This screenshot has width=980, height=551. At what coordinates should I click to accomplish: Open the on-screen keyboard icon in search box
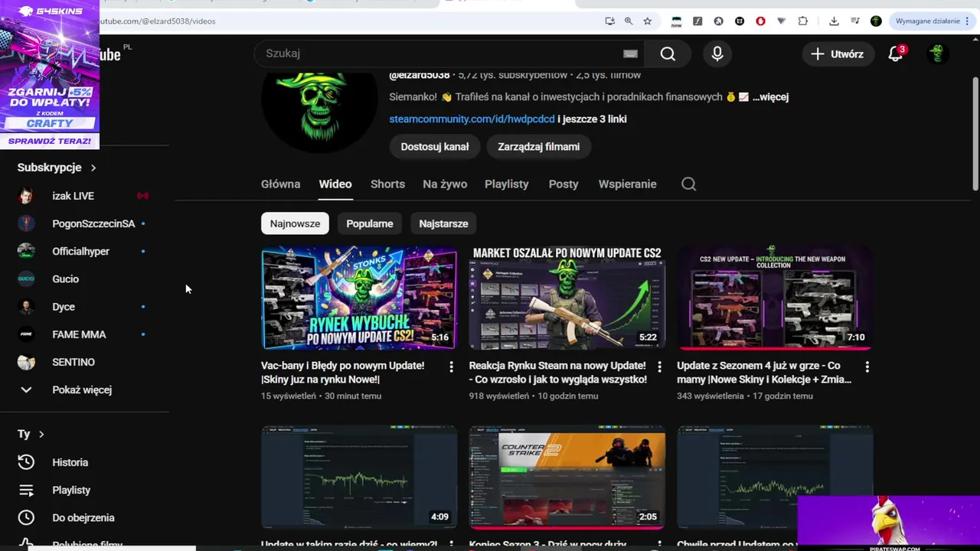coord(630,54)
